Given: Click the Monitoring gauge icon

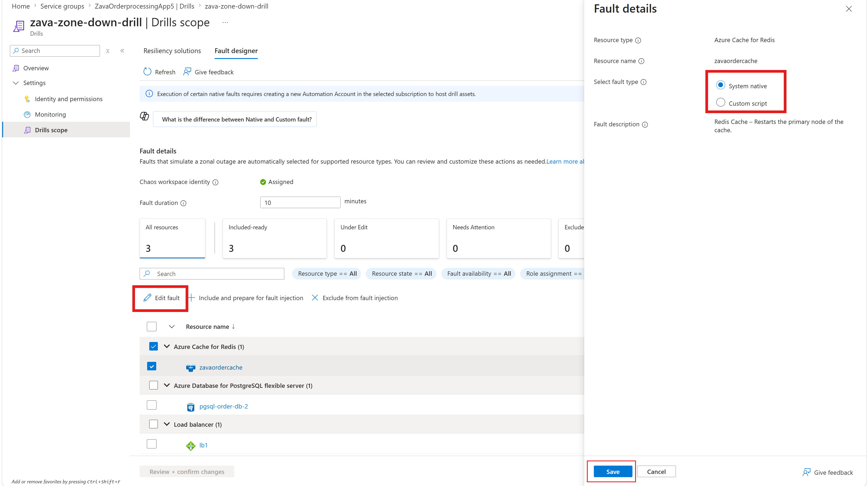Looking at the screenshot, I should pos(27,115).
